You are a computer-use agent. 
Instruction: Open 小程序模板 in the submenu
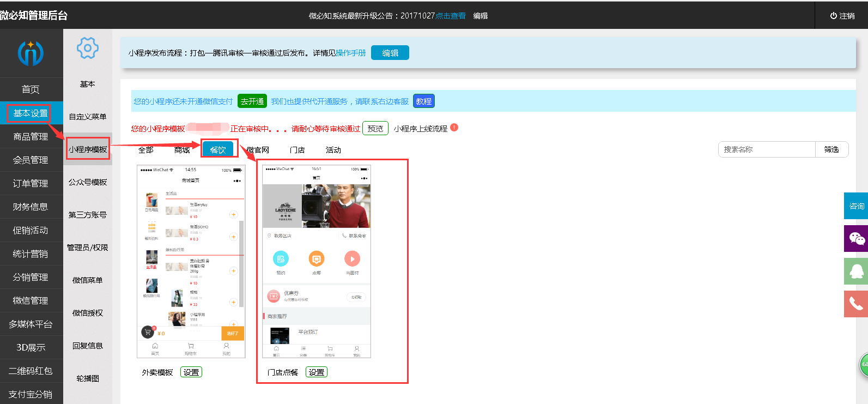[x=88, y=149]
